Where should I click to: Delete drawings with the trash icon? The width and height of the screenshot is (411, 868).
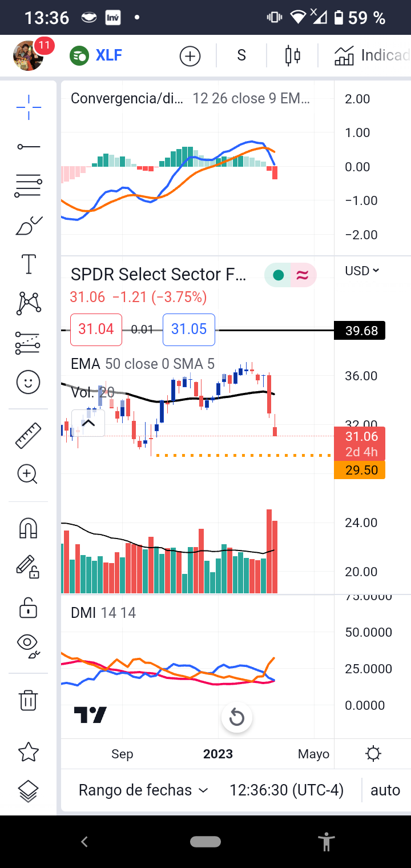tap(29, 700)
